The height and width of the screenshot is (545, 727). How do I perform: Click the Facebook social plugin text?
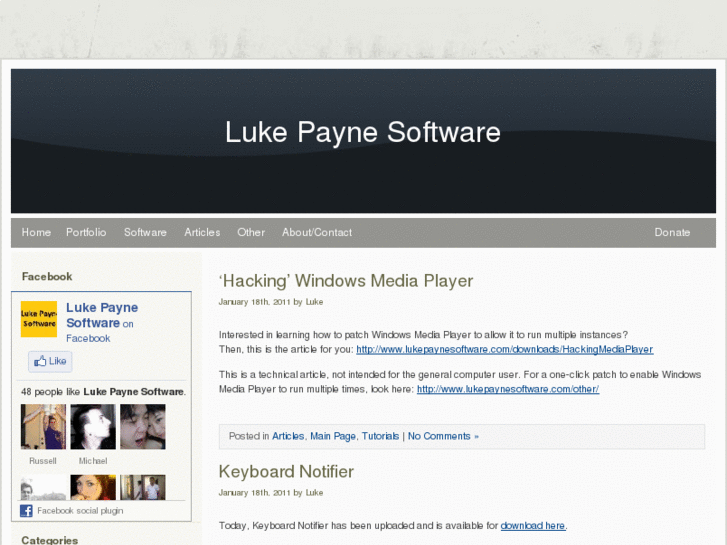[x=80, y=511]
